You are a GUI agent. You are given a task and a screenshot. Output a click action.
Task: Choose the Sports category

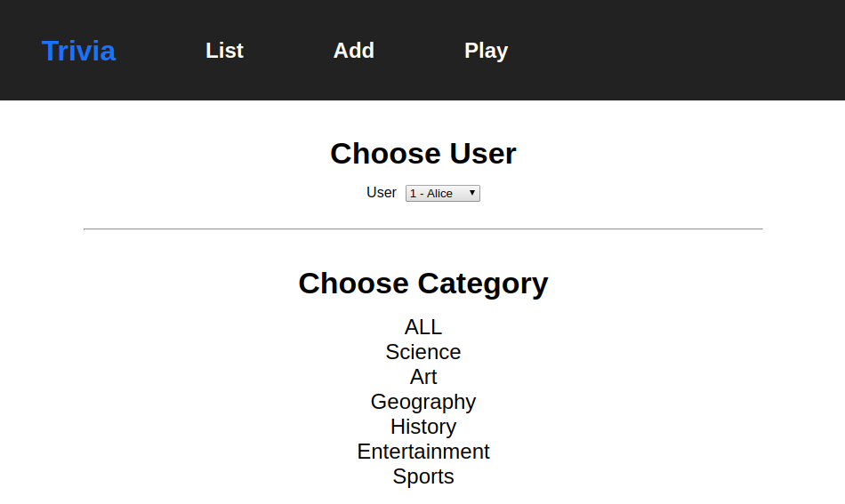pos(423,476)
